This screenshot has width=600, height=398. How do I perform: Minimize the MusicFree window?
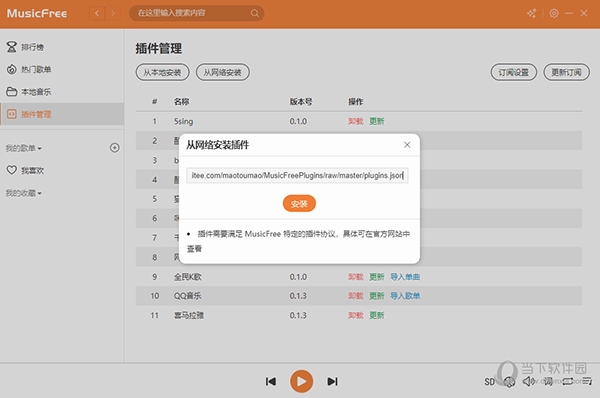(x=569, y=13)
